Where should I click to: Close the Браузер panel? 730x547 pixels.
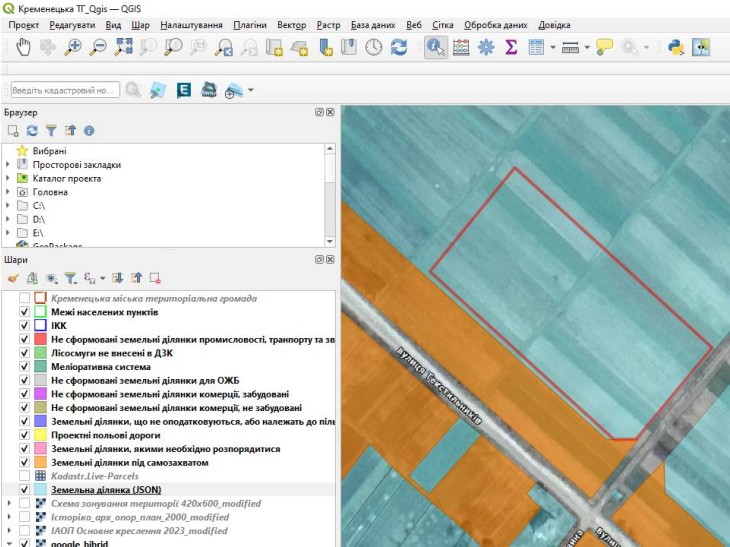[x=330, y=112]
